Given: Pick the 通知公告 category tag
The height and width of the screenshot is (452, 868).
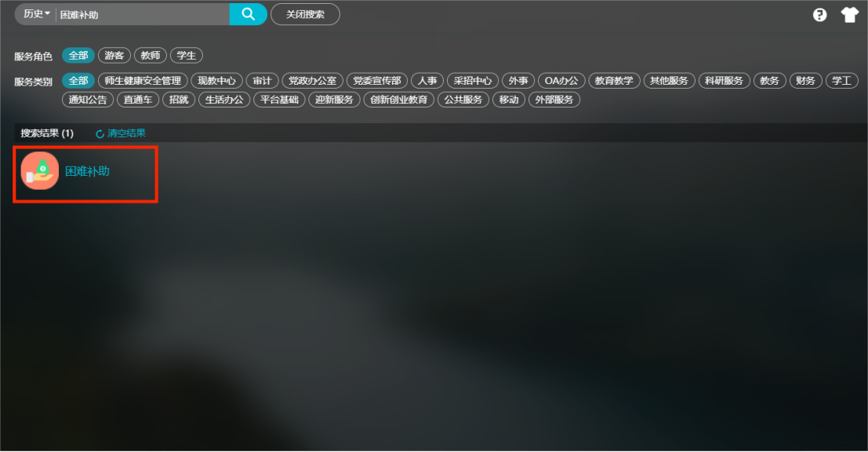Looking at the screenshot, I should coord(88,100).
